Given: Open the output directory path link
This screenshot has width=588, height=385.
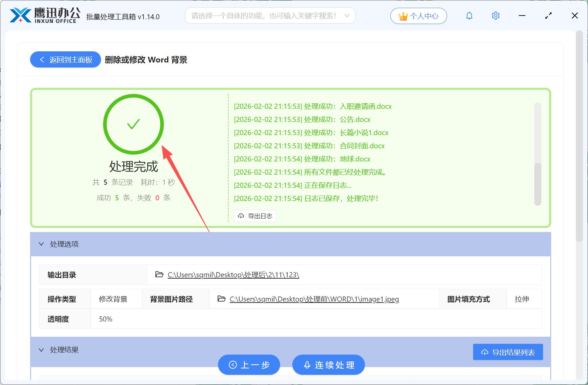Looking at the screenshot, I should point(233,275).
